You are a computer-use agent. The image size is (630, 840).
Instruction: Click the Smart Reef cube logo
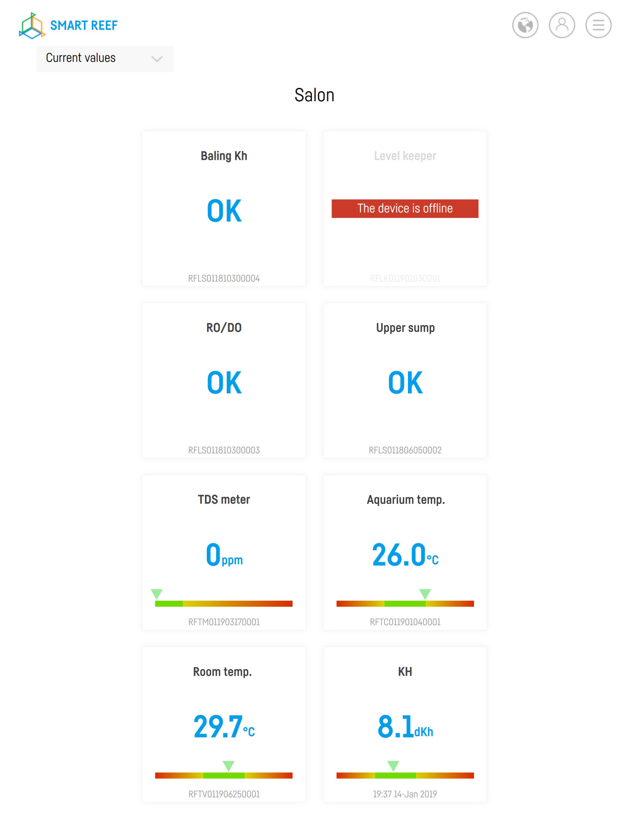click(x=32, y=26)
